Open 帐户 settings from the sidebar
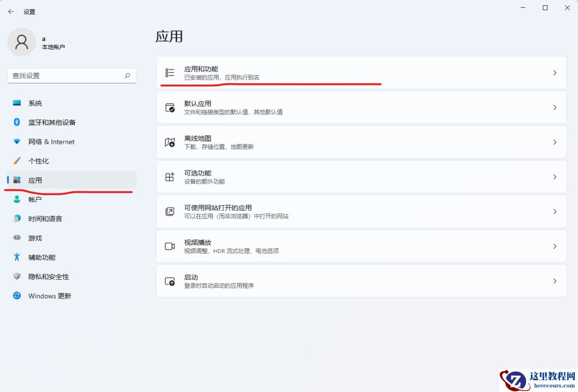Image resolution: width=578 pixels, height=392 pixels. click(x=36, y=199)
